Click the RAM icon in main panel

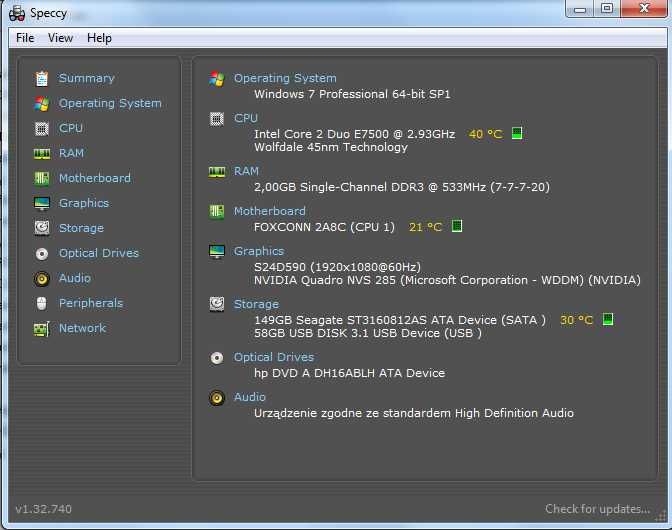(217, 172)
